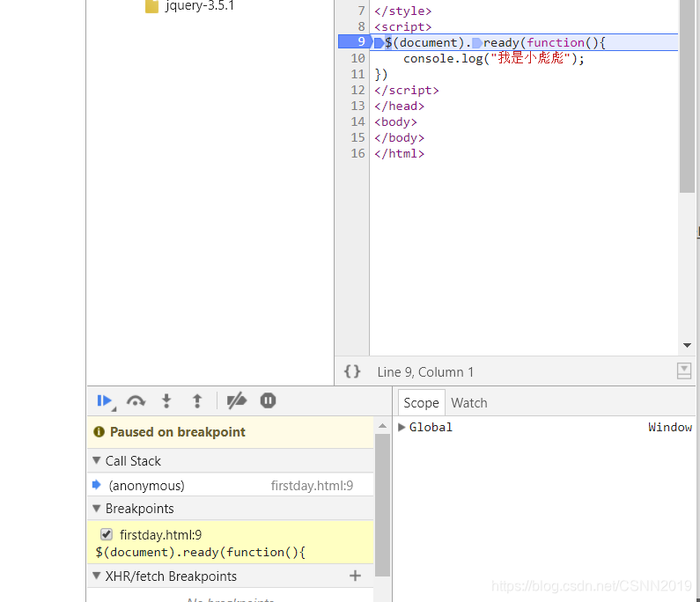Collapse the XHR/fetch Breakpoints section
The height and width of the screenshot is (602, 700).
pos(97,576)
